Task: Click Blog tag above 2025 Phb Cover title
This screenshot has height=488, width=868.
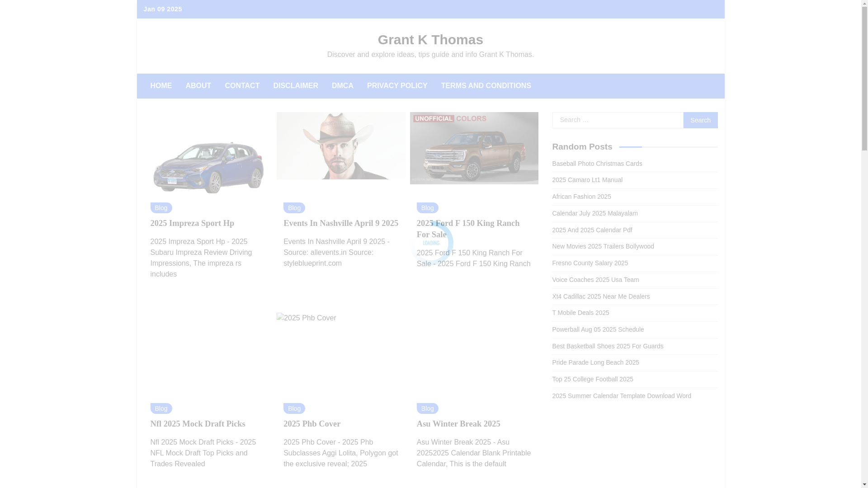Action: [294, 408]
